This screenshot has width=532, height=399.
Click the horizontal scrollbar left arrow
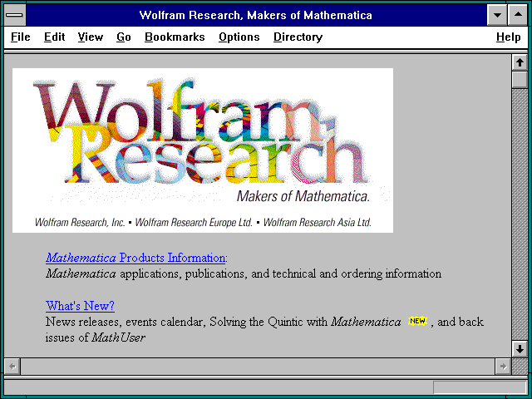pyautogui.click(x=12, y=367)
